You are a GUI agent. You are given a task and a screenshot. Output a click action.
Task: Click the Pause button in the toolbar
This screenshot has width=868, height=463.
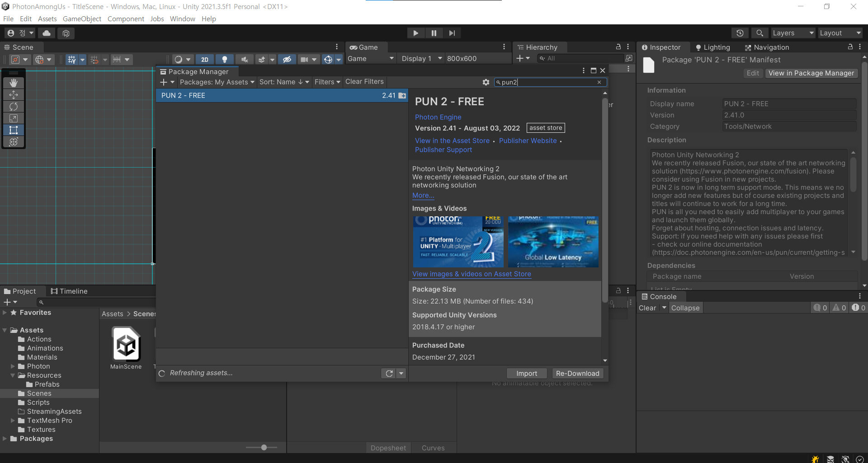pyautogui.click(x=434, y=33)
